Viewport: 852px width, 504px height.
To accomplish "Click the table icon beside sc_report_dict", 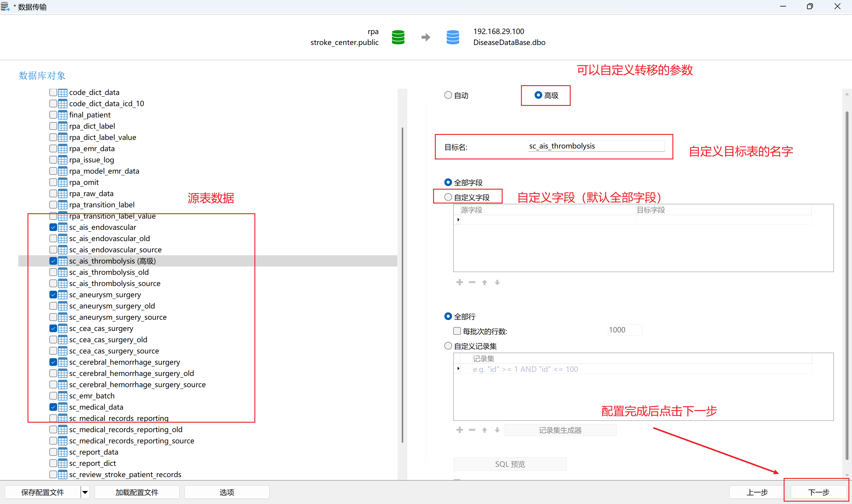I will click(x=62, y=463).
